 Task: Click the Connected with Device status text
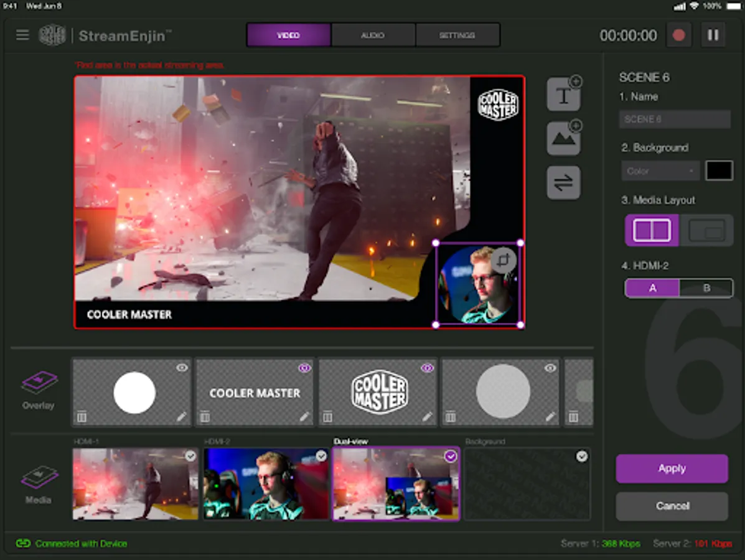(x=82, y=543)
